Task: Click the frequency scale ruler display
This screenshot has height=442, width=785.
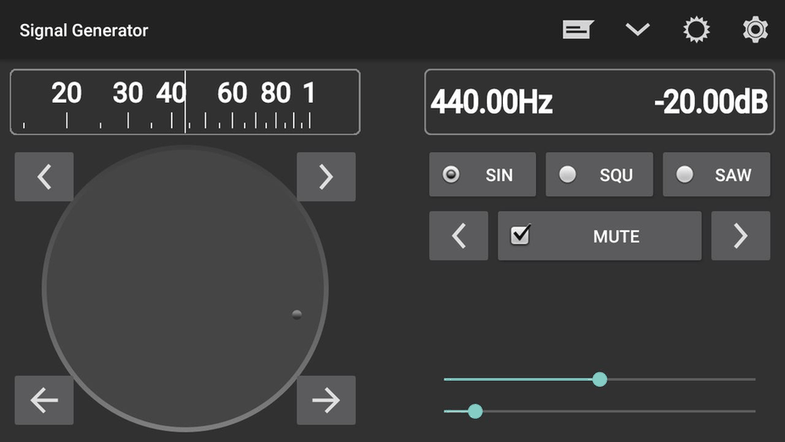Action: 185,102
